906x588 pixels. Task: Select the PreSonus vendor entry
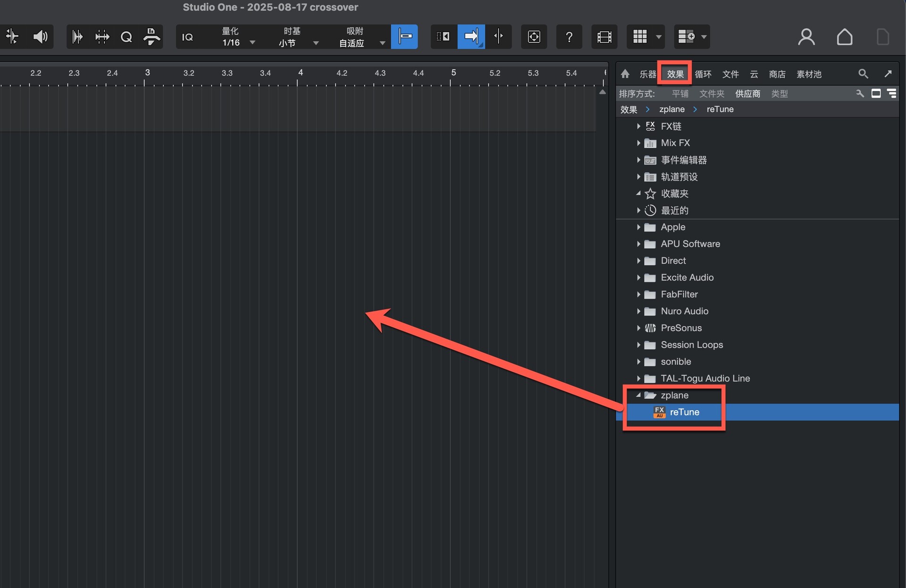point(757,328)
